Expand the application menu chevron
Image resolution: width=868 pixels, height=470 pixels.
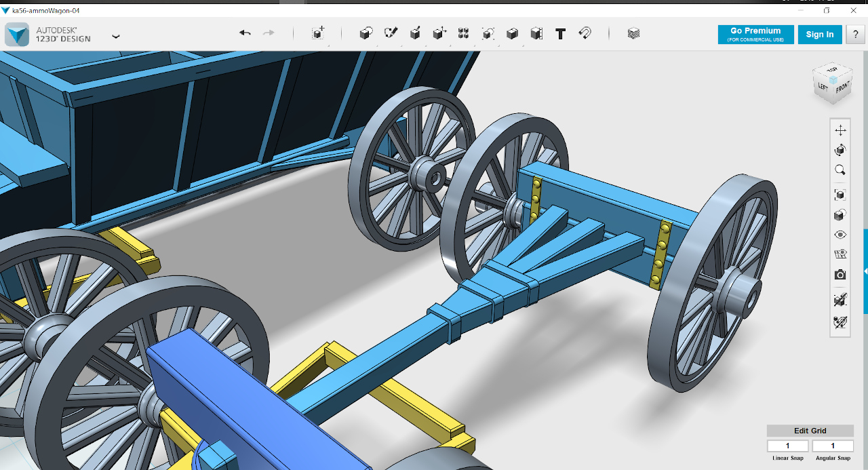(116, 36)
